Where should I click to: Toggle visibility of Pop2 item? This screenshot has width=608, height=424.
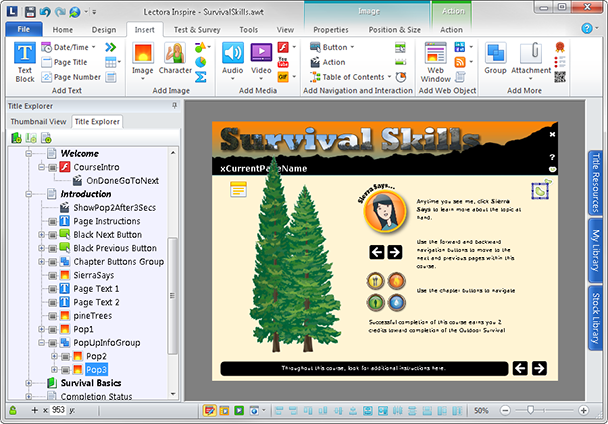pyautogui.click(x=66, y=357)
